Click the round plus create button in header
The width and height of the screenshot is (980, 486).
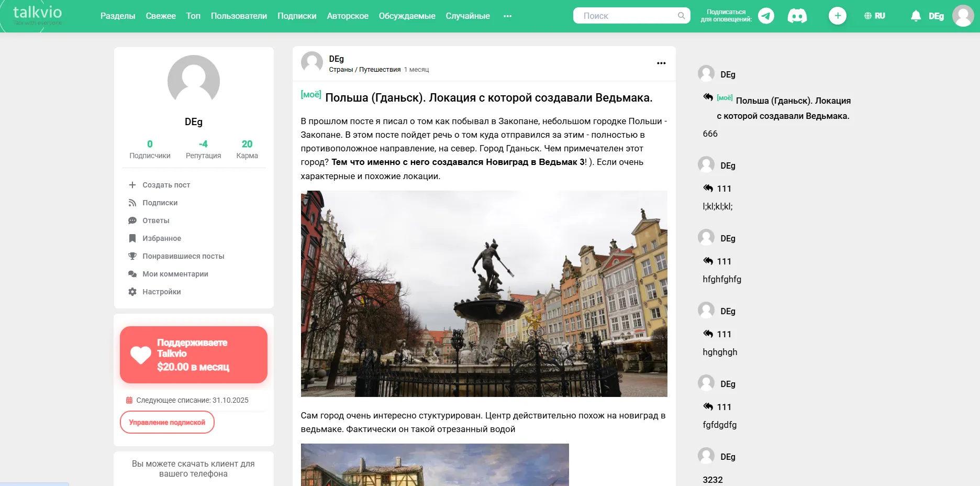tap(838, 16)
